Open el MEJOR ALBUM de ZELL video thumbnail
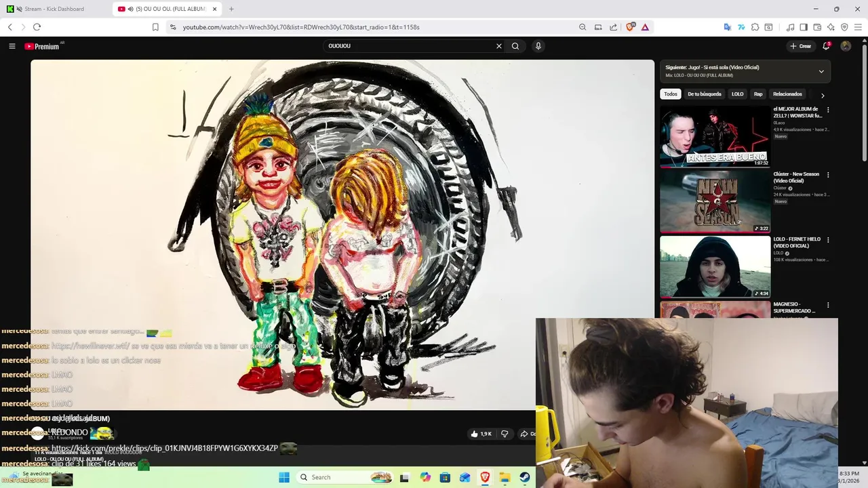 715,136
